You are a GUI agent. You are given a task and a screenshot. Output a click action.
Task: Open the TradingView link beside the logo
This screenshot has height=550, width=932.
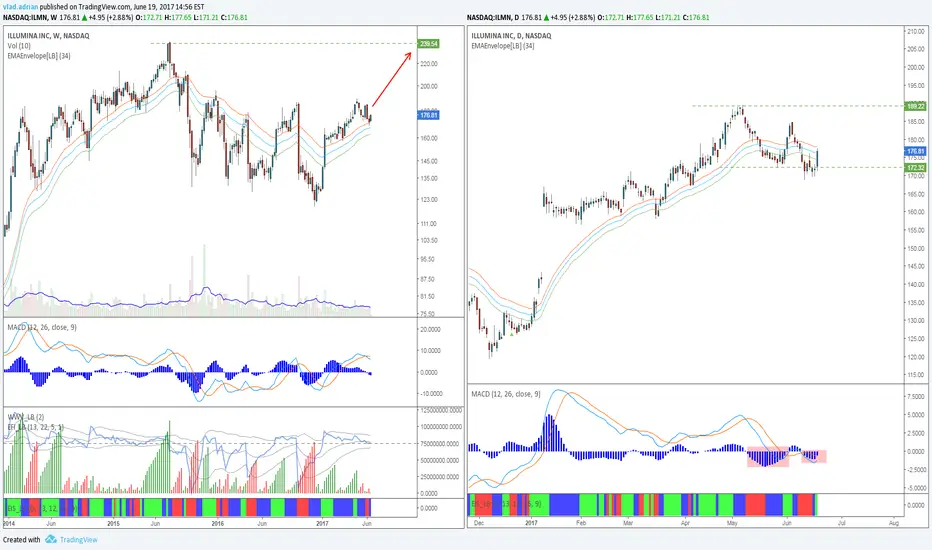click(78, 540)
